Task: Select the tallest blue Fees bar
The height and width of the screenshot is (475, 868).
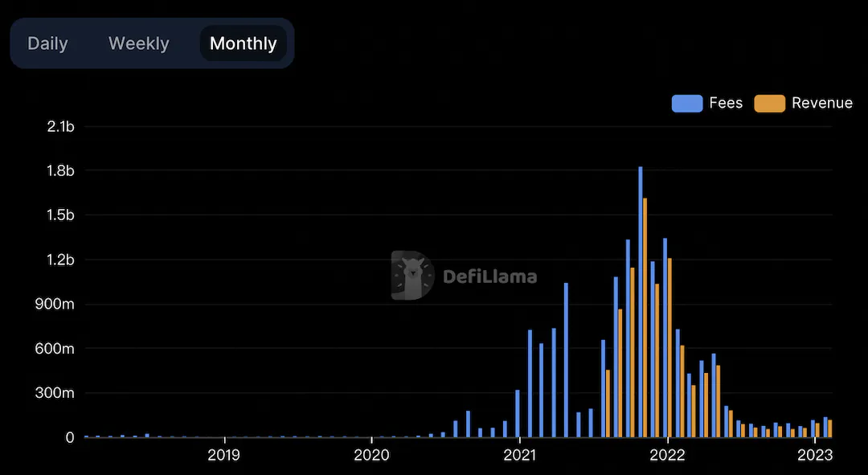Action: (641, 301)
